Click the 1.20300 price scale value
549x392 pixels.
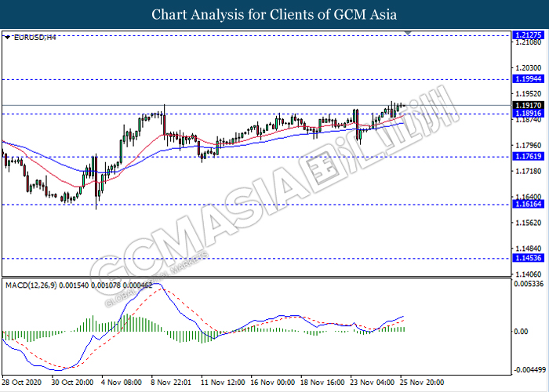[x=529, y=68]
